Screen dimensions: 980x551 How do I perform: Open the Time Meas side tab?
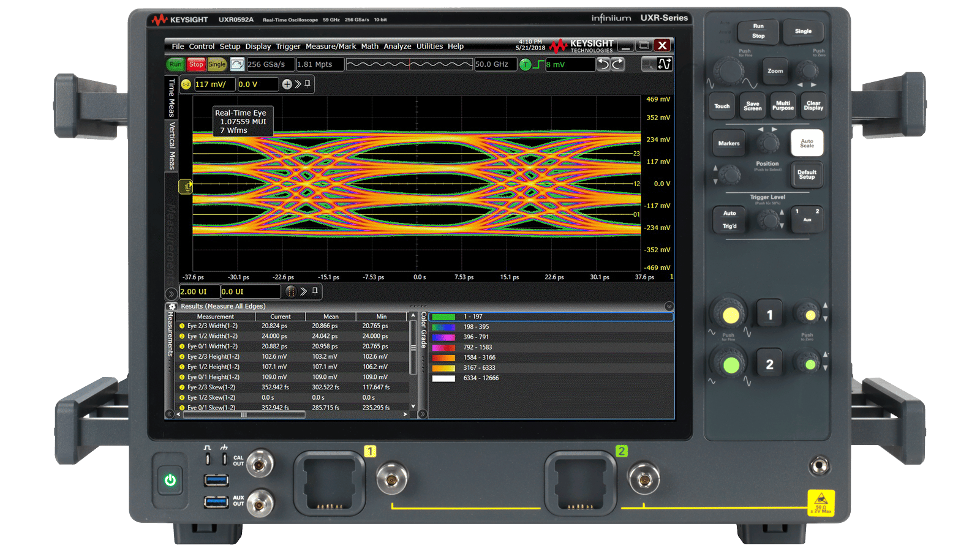tap(171, 97)
